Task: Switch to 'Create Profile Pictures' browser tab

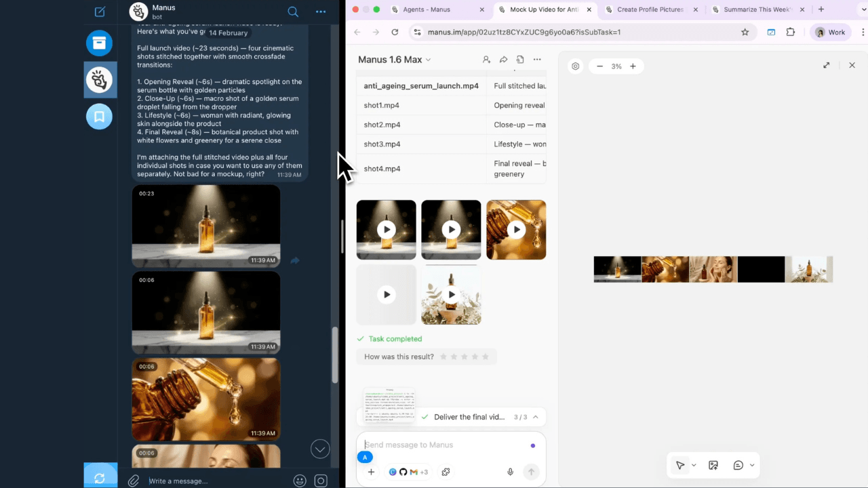Action: point(650,9)
